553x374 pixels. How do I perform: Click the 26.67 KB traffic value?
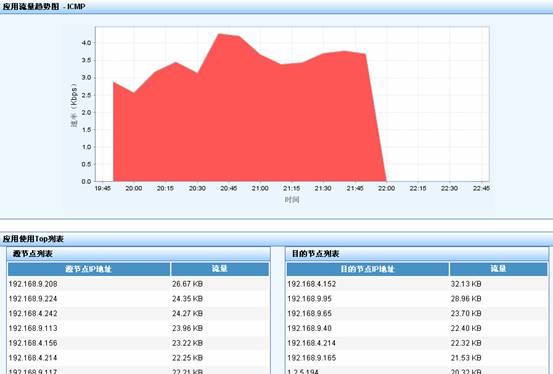coord(187,284)
